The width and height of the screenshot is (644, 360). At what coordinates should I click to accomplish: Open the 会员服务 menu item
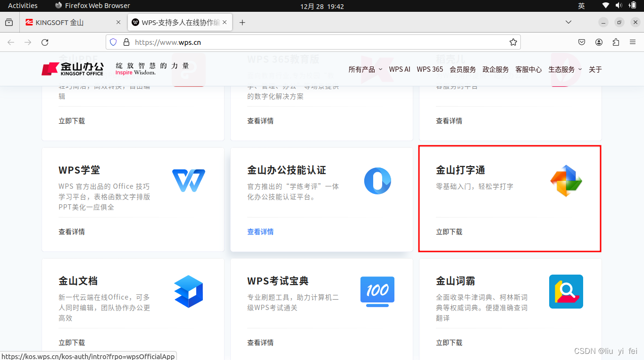point(463,69)
